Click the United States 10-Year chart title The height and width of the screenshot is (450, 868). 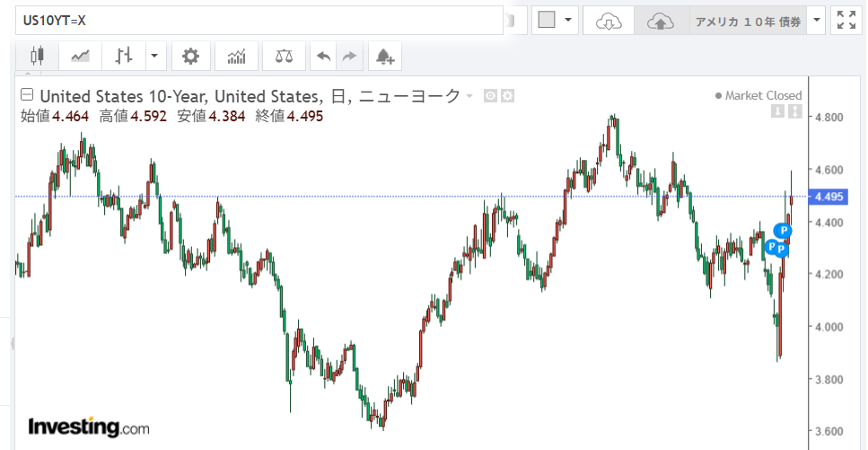click(x=250, y=96)
